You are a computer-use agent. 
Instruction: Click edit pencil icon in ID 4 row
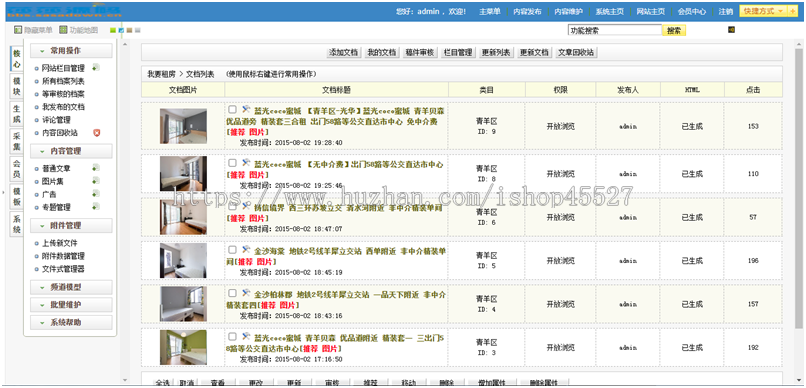246,293
